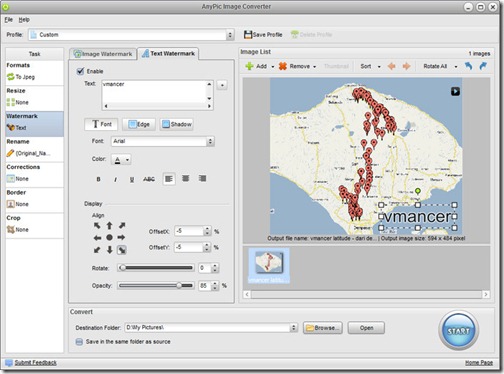Image resolution: width=504 pixels, height=374 pixels.
Task: Align watermark to bottom-right corner
Action: 122,250
